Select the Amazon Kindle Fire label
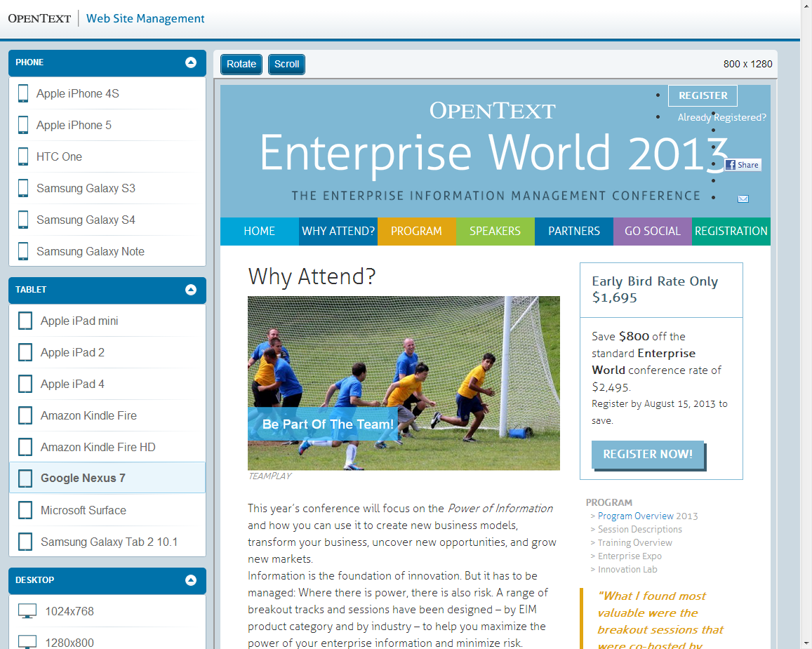812x649 pixels. (x=88, y=415)
